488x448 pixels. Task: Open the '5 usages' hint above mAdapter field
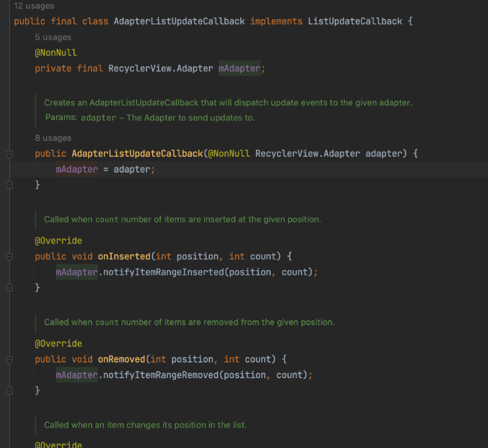[53, 37]
